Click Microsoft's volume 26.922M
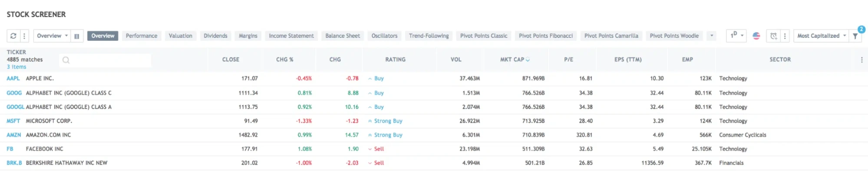Image resolution: width=868 pixels, height=171 pixels. click(470, 121)
